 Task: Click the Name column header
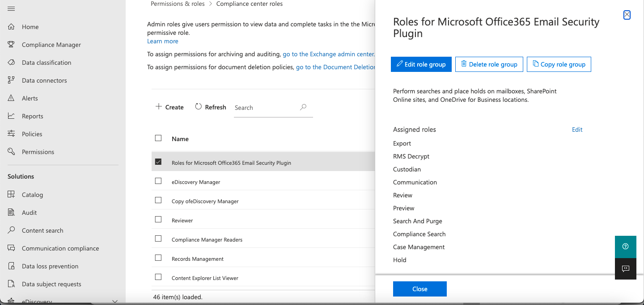pos(180,139)
